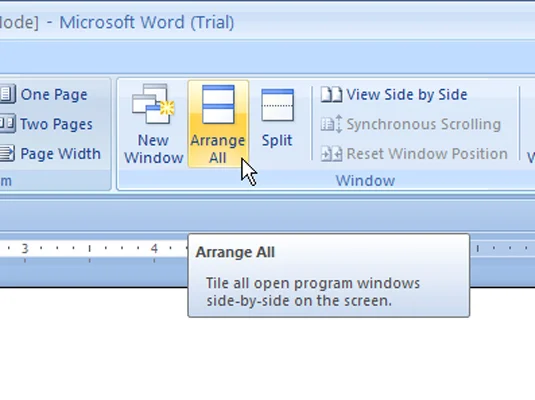This screenshot has width=535, height=400.
Task: Click the Split window icon
Action: click(277, 105)
